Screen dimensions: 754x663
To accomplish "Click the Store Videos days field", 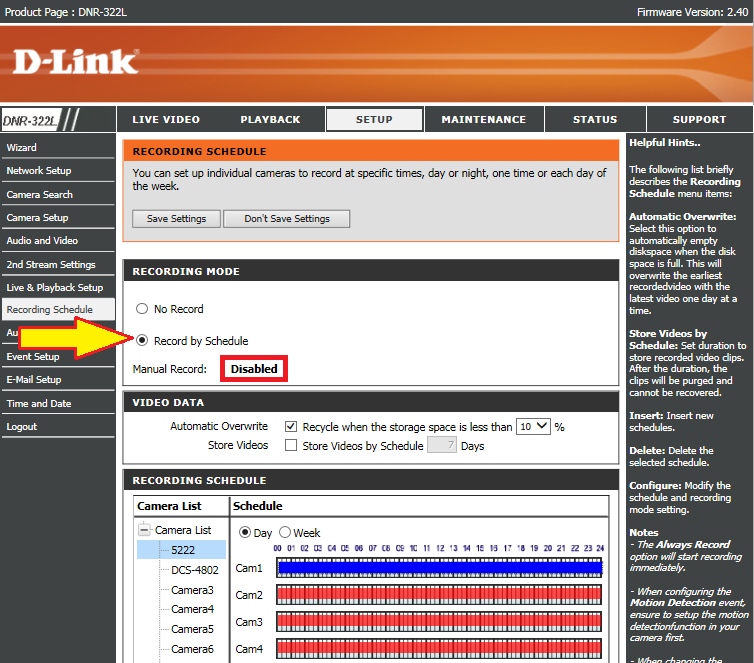I will click(442, 445).
